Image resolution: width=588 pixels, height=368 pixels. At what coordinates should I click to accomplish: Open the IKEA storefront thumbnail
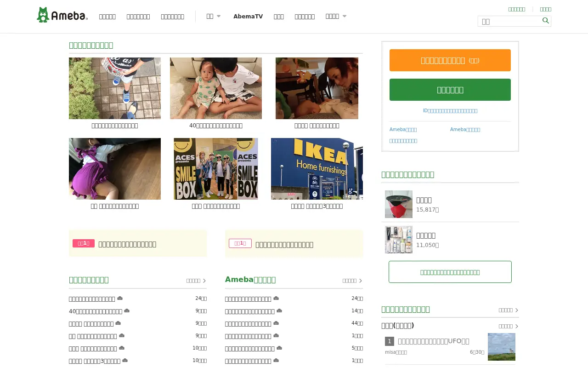(x=317, y=169)
